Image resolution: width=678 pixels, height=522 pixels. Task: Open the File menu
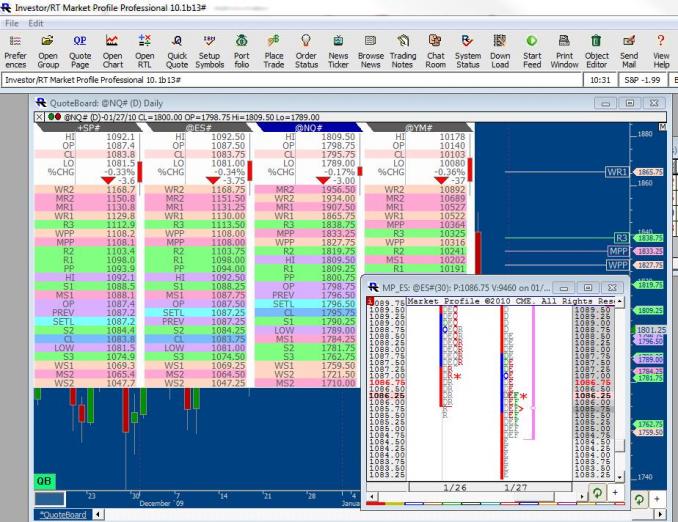[12, 23]
